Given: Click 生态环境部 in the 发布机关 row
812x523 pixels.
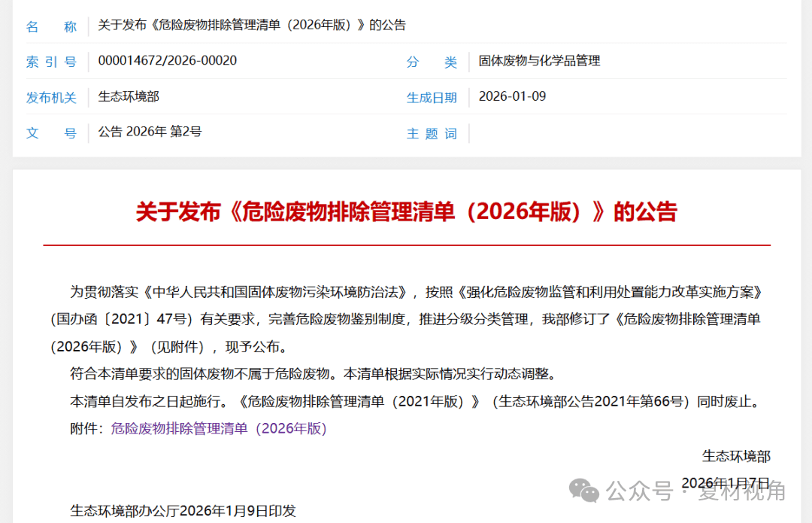Looking at the screenshot, I should point(129,96).
